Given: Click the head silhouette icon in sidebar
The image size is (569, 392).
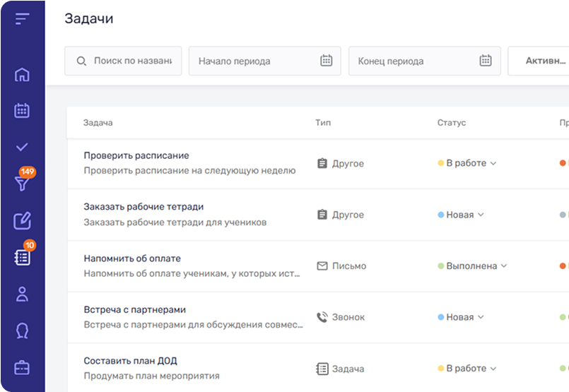Looking at the screenshot, I should coord(22,331).
